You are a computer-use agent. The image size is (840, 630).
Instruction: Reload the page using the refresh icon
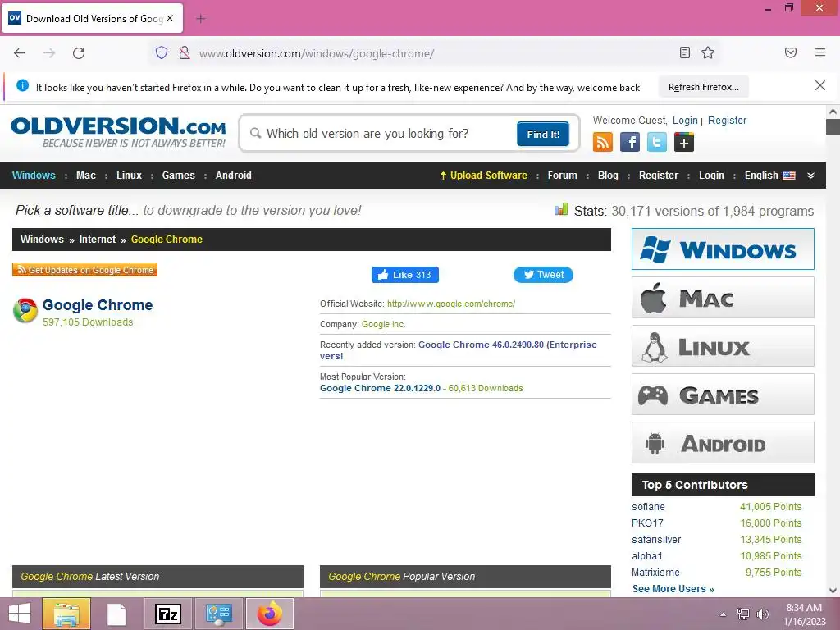click(79, 53)
